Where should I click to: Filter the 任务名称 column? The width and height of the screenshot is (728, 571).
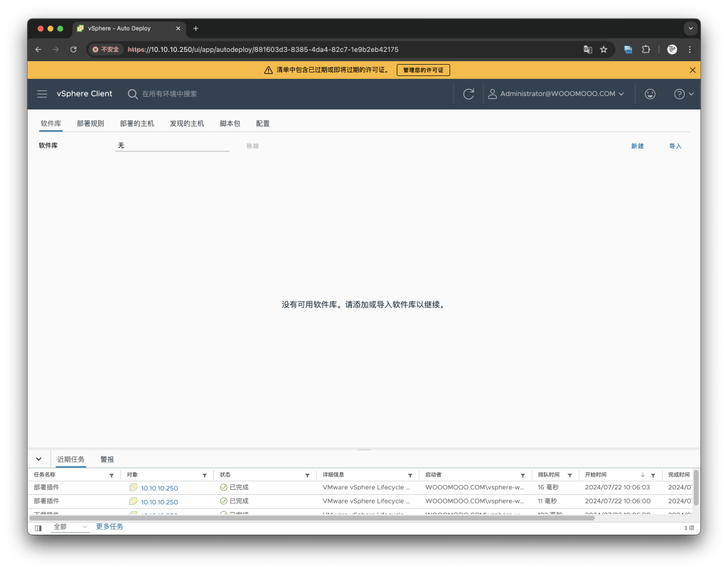[x=112, y=476]
